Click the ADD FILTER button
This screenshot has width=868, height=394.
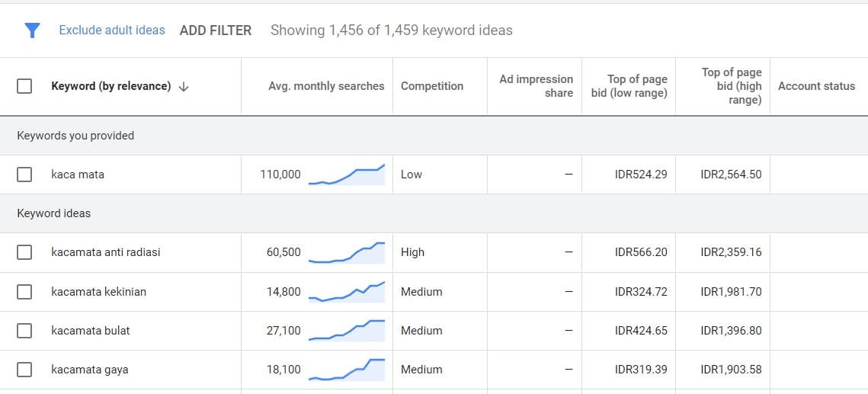click(216, 30)
